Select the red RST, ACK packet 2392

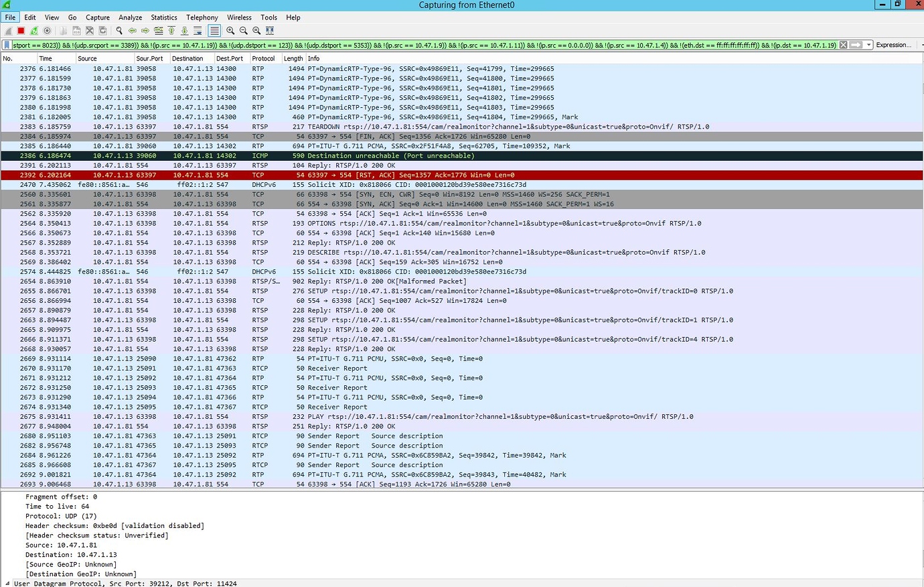click(x=402, y=175)
